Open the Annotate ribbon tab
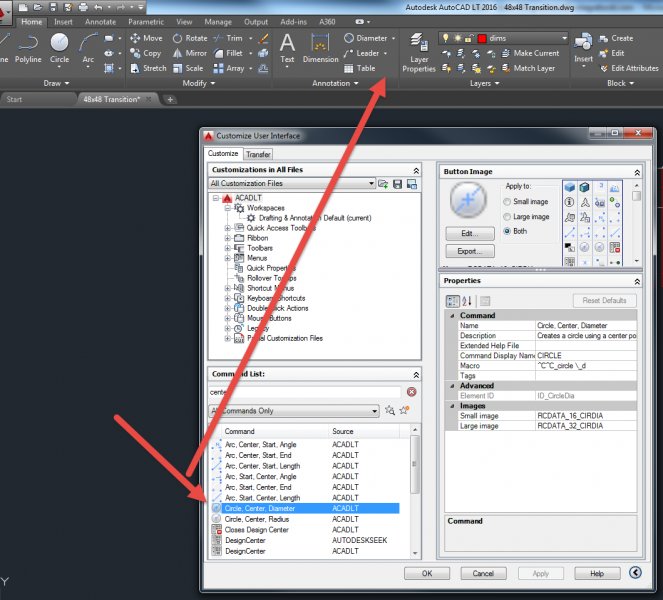 100,20
